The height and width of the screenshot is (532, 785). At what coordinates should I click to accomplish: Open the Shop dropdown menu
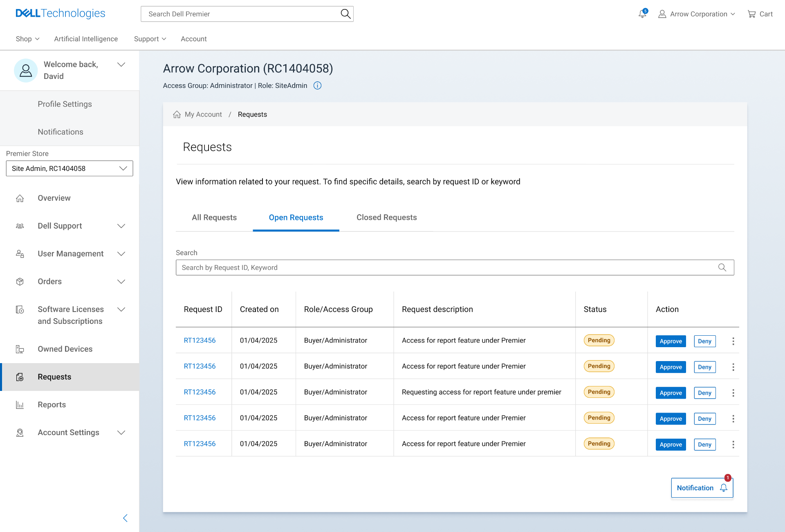[x=27, y=39]
